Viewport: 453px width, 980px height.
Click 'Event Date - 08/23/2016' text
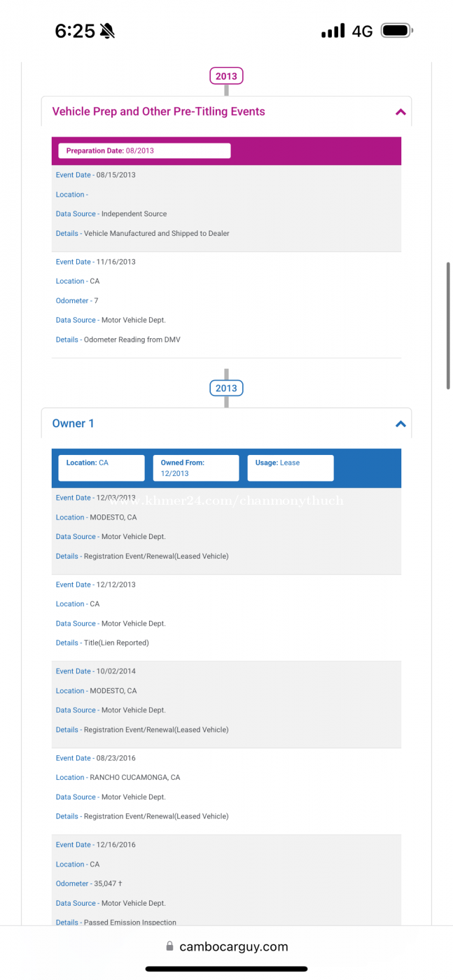96,758
